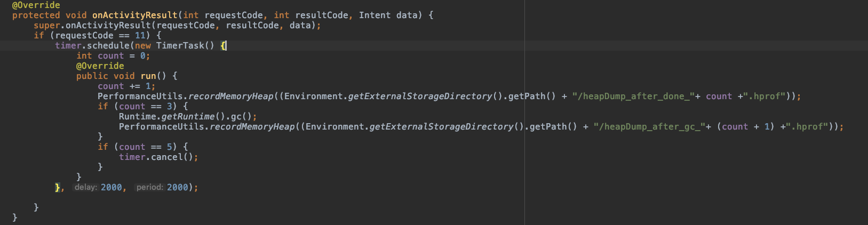Screen dimensions: 868x225
Task: Click the 'int count = 0' declaration line
Action: click(x=113, y=56)
